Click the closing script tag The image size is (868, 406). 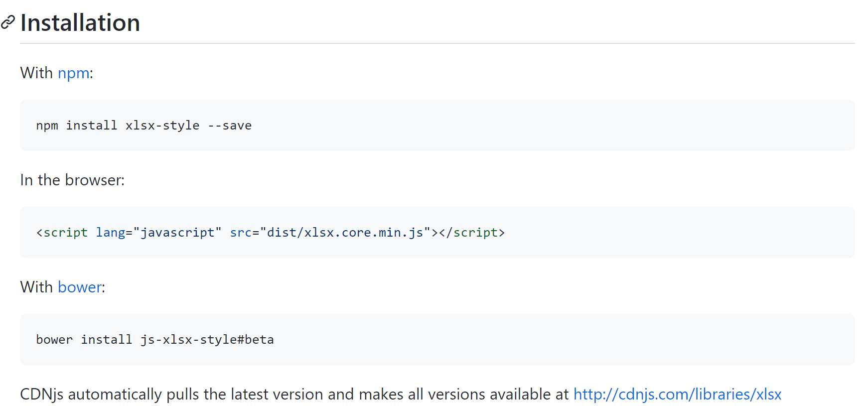[x=471, y=233]
